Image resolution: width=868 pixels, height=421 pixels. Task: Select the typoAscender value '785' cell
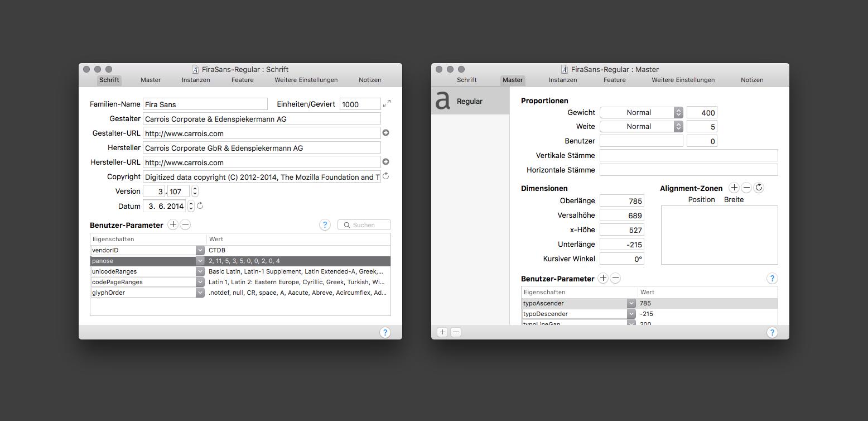707,303
